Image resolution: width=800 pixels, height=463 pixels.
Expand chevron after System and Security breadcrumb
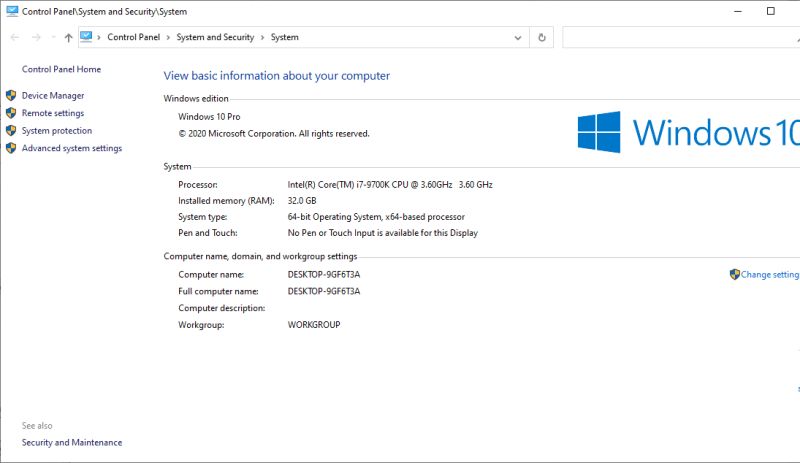click(262, 37)
